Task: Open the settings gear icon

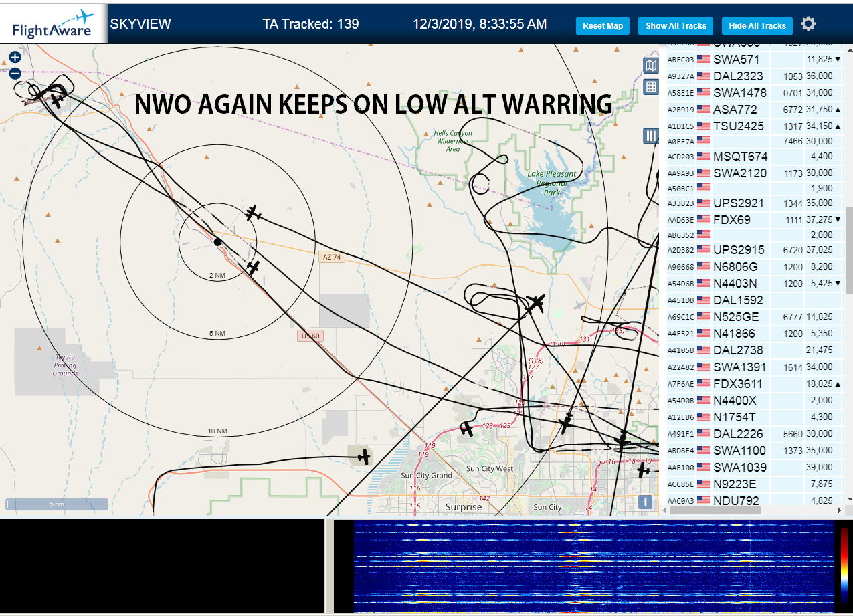Action: (808, 24)
